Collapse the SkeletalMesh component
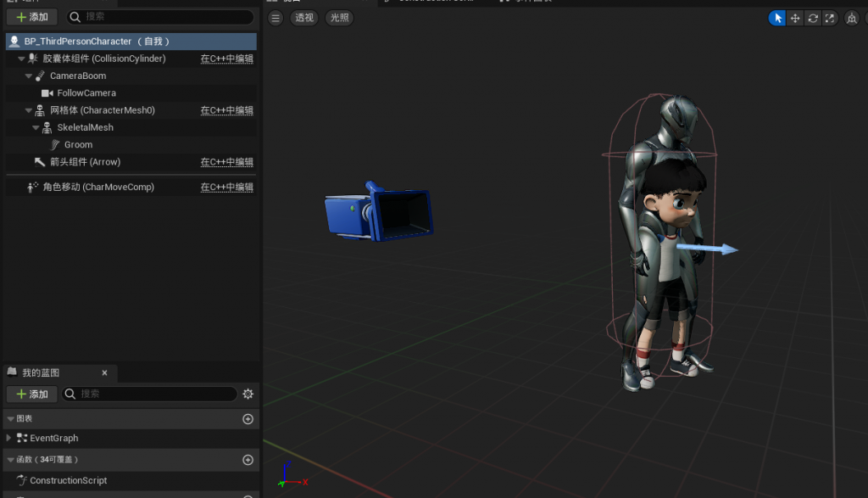The height and width of the screenshot is (498, 868). click(36, 127)
